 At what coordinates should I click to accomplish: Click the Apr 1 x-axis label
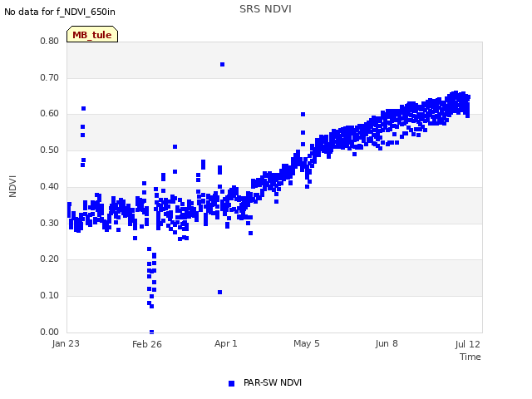coord(225,343)
